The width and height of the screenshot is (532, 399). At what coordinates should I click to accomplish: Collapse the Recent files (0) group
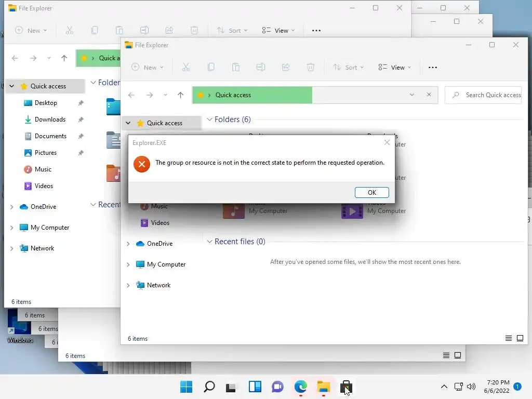[x=210, y=242]
